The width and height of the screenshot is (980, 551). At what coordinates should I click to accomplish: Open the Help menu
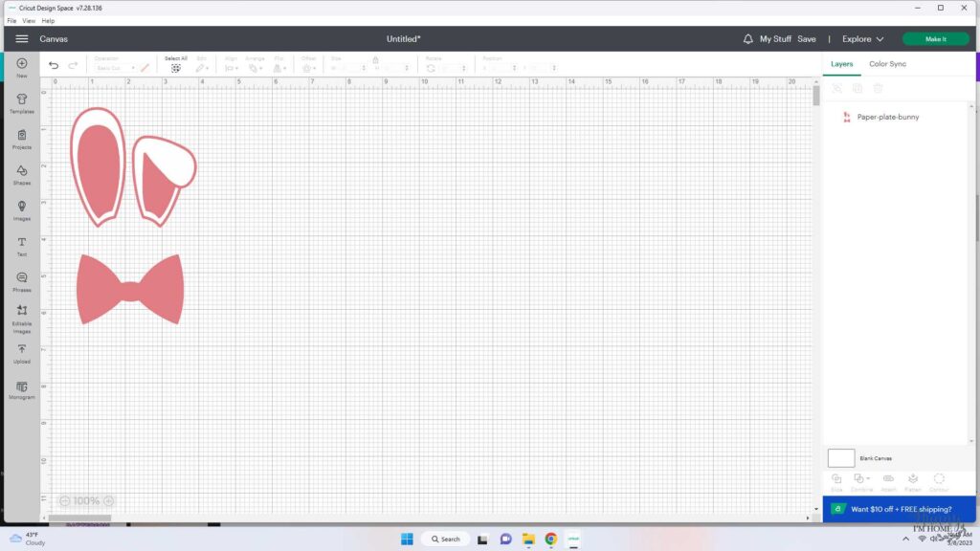[x=48, y=21]
